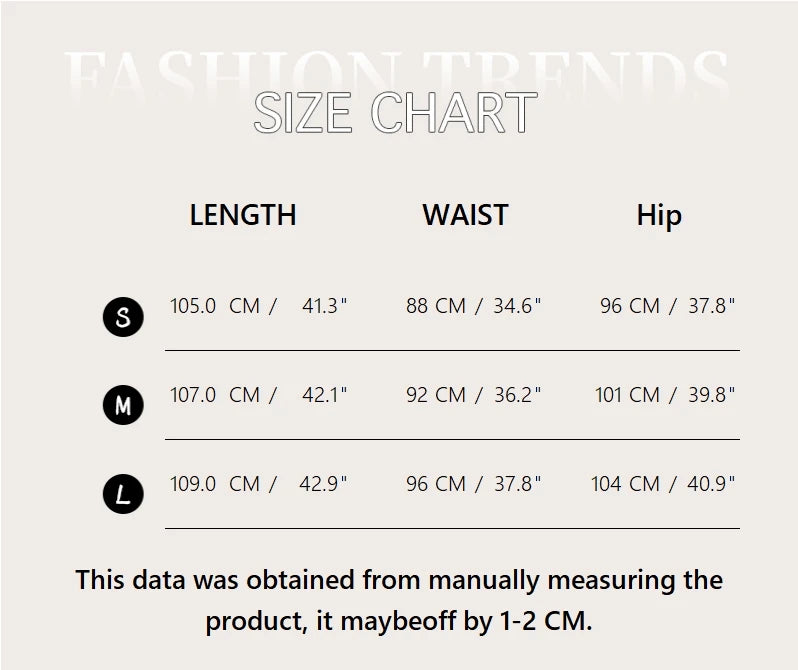Click the 41.3" inch length value
The width and height of the screenshot is (798, 670).
point(324,306)
